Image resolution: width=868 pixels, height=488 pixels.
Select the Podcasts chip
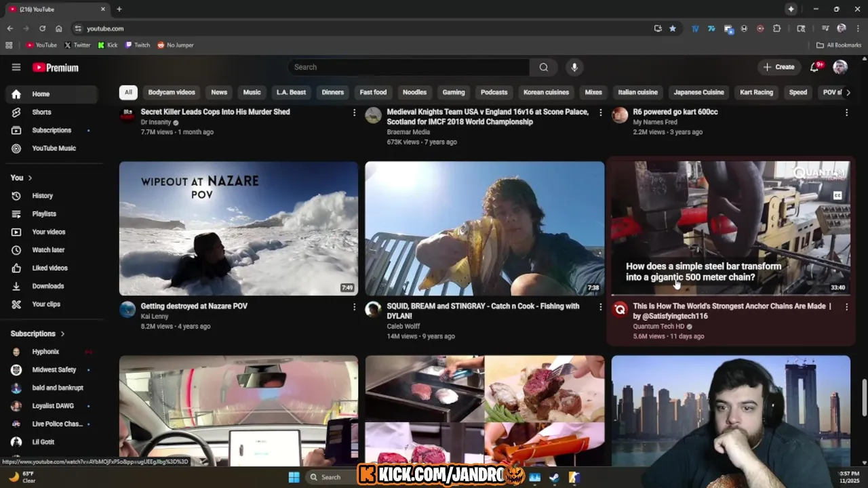pyautogui.click(x=494, y=92)
